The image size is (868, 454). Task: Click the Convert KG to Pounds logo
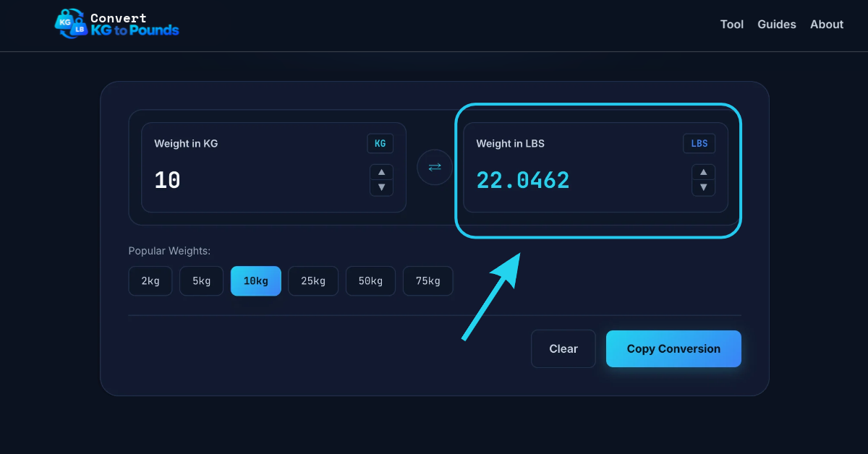point(116,24)
